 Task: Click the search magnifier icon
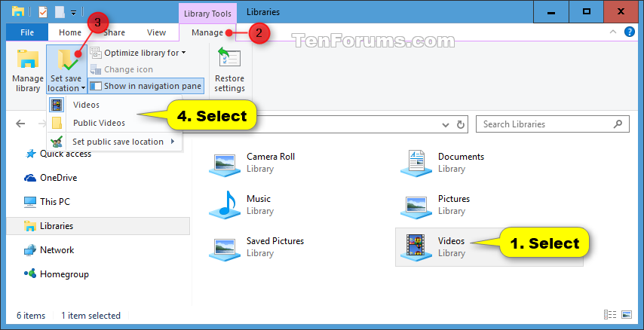[618, 124]
